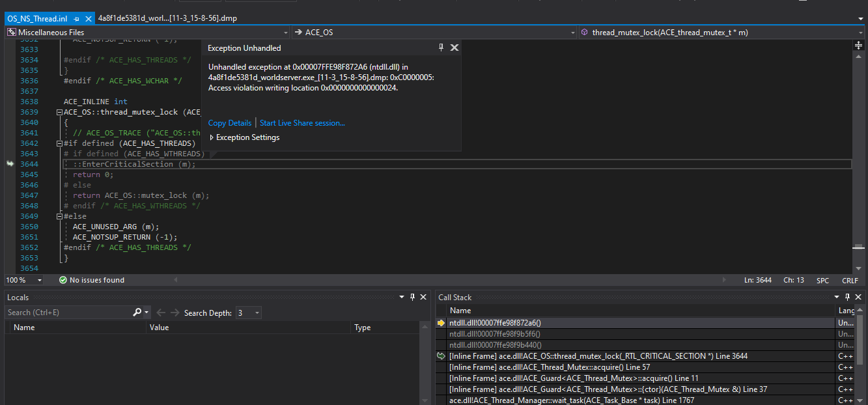Screen dimensions: 868x405
Task: Open the Search Depth dropdown
Action: pyautogui.click(x=249, y=313)
